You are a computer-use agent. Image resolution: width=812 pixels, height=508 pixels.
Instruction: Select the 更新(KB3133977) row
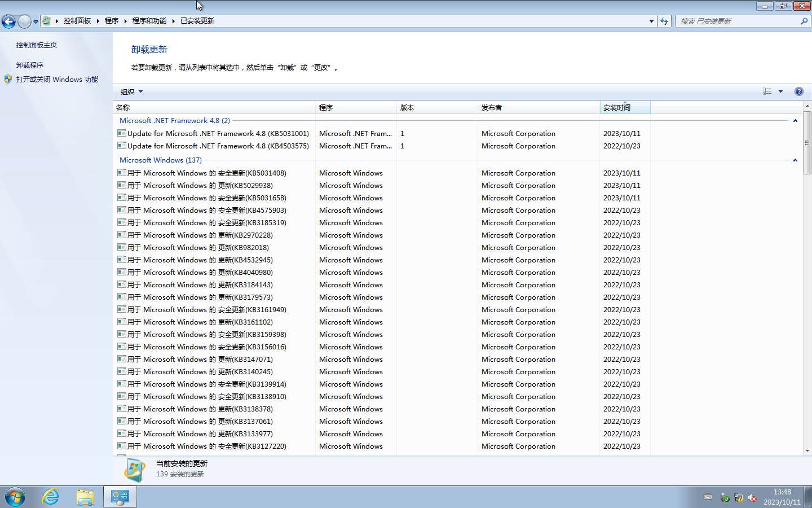pyautogui.click(x=382, y=433)
